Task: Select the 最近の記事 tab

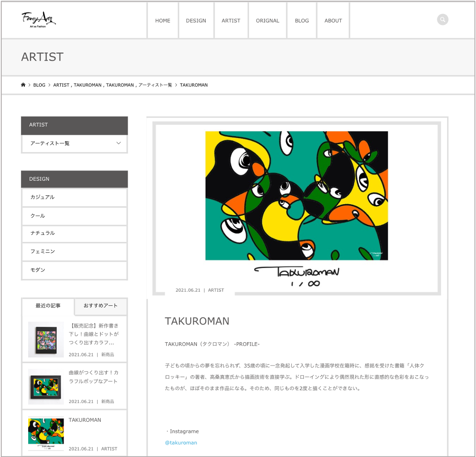Action: click(48, 306)
